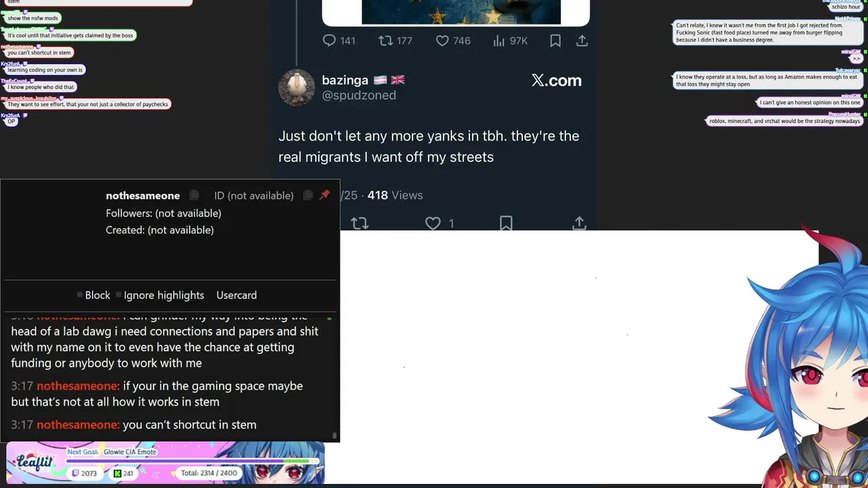Open @spudzoned profile handle
The height and width of the screenshot is (488, 868).
pos(359,96)
